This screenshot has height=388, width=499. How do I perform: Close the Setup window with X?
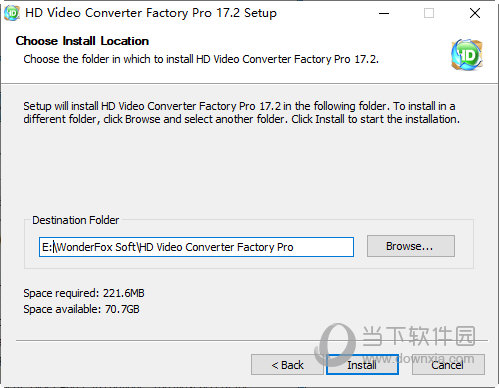pos(475,13)
